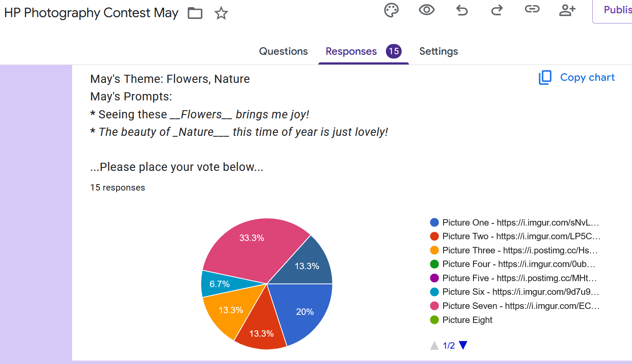The height and width of the screenshot is (364, 632).
Task: Go to next legend page via down arrow
Action: click(463, 345)
